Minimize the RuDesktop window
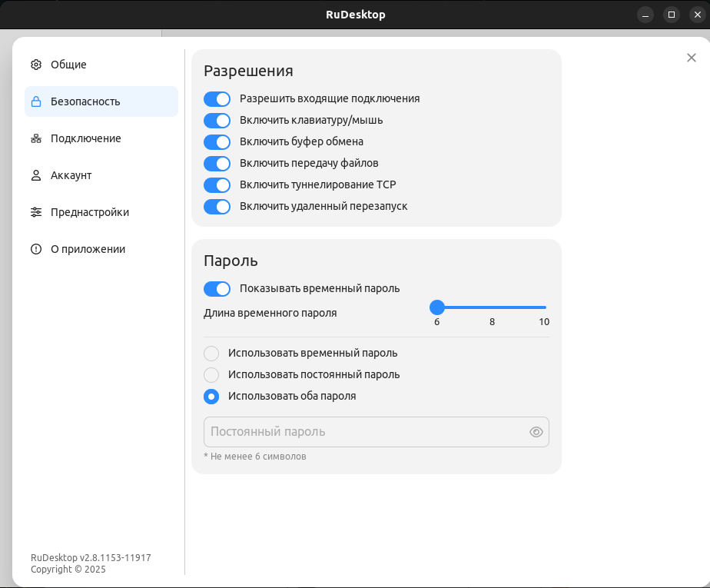The width and height of the screenshot is (710, 588). (645, 15)
